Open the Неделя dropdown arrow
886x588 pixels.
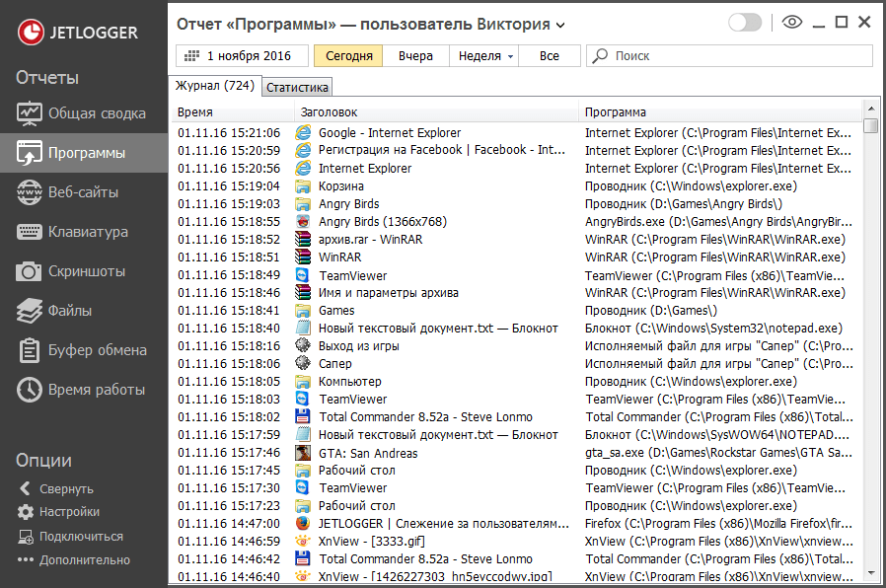click(510, 56)
